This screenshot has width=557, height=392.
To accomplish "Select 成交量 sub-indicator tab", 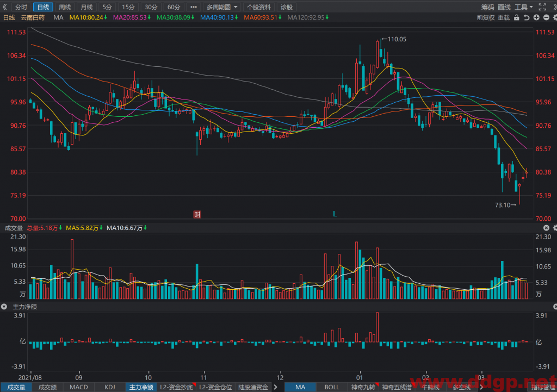I will coord(16,387).
